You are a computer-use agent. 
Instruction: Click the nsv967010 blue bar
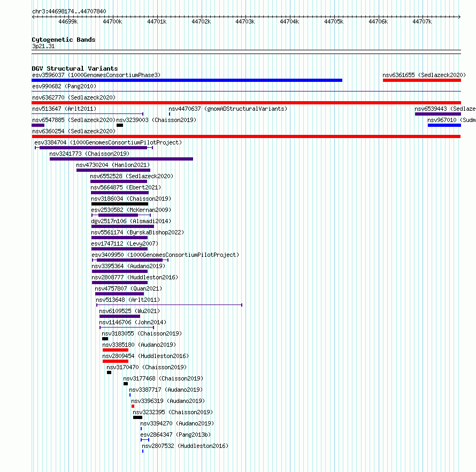444,125
